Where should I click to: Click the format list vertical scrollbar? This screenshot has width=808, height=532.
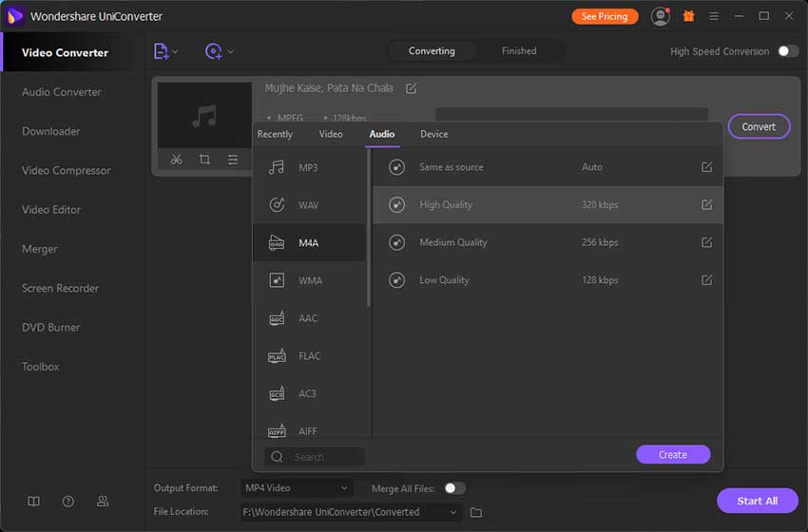[x=369, y=228]
